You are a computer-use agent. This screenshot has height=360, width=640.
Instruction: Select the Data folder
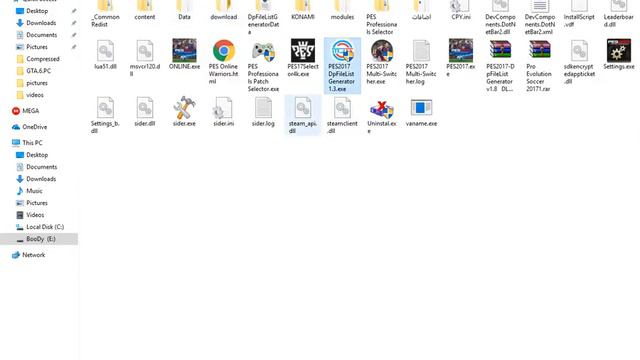(184, 10)
